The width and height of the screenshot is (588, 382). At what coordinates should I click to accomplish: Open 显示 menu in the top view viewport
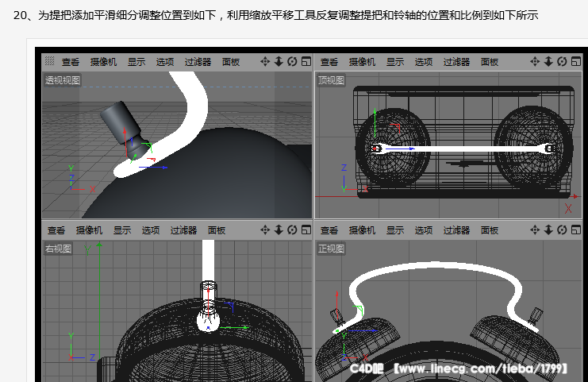coord(395,62)
